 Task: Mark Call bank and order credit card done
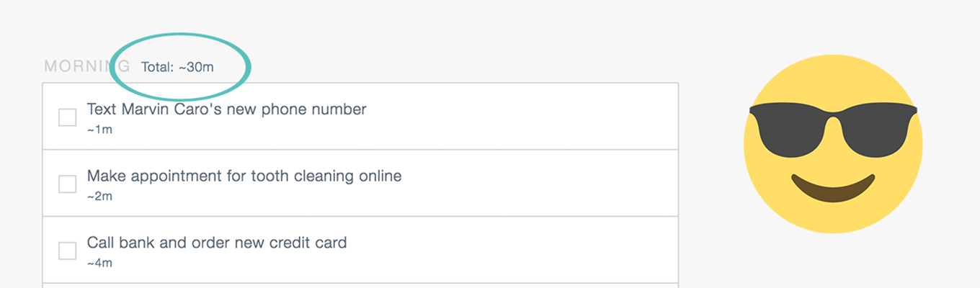(68, 251)
